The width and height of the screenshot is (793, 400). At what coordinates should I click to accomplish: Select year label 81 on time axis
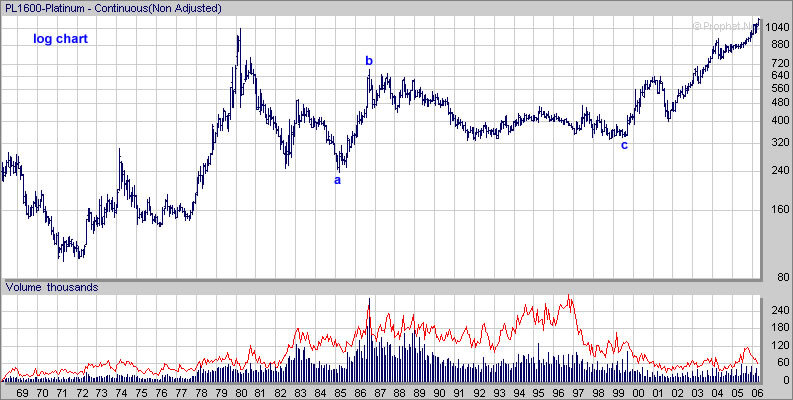(x=260, y=393)
